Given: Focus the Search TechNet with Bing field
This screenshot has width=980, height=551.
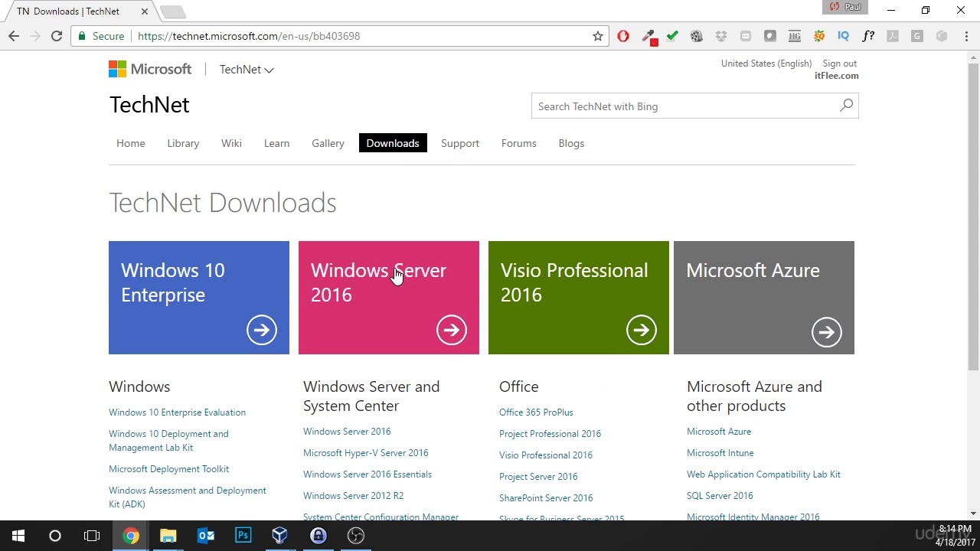Looking at the screenshot, I should point(686,106).
